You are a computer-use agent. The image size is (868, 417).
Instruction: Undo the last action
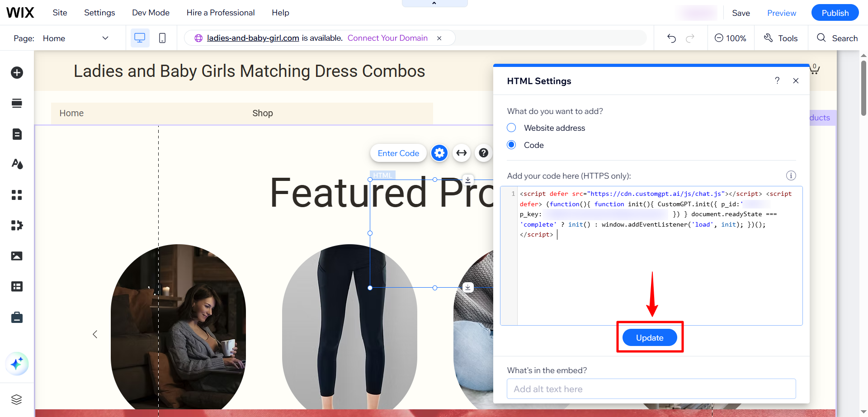point(671,38)
